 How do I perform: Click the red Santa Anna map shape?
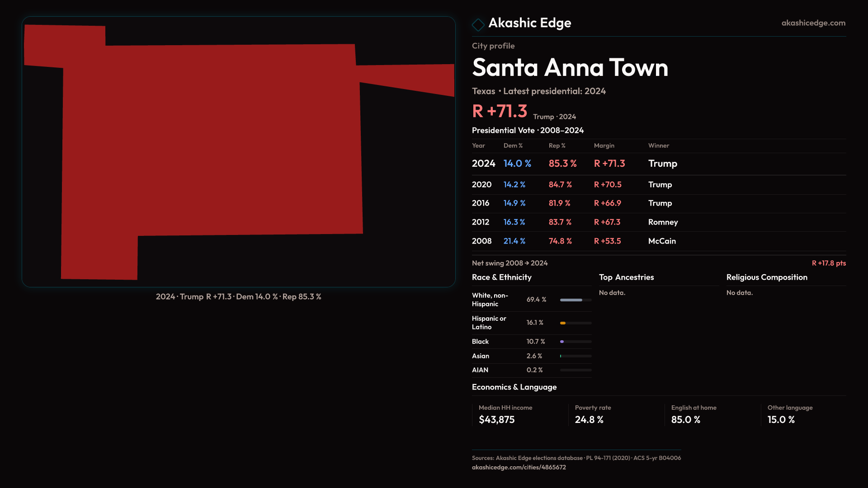tap(212, 140)
